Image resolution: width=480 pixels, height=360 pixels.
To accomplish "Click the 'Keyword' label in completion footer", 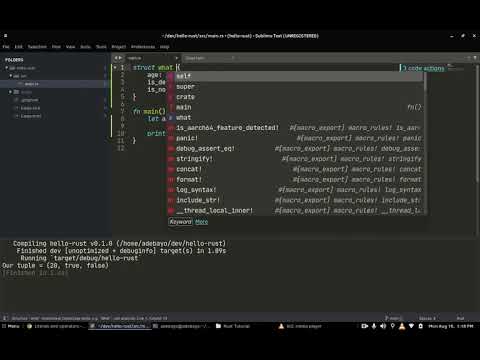I will coord(180,222).
